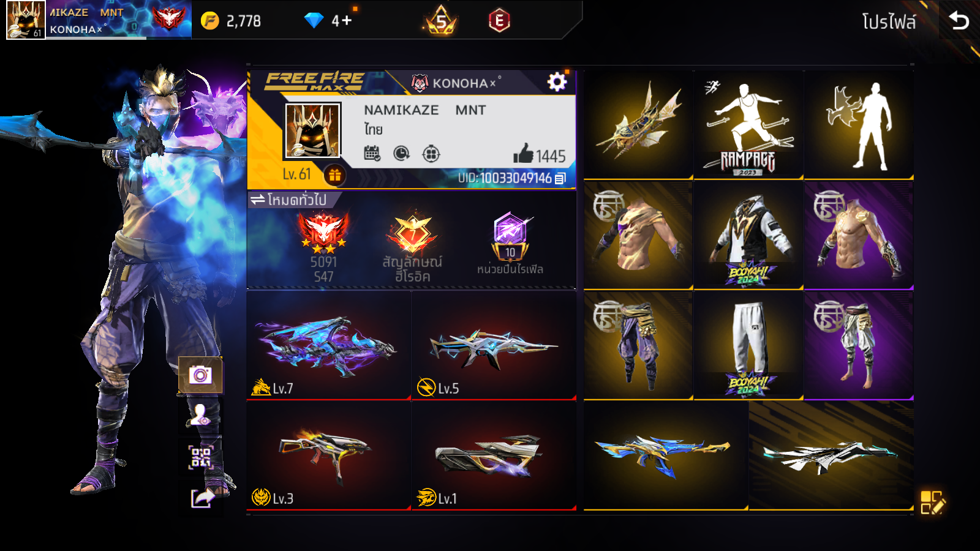This screenshot has width=980, height=551.
Task: Click the edit showcase layout icon
Action: tap(933, 502)
